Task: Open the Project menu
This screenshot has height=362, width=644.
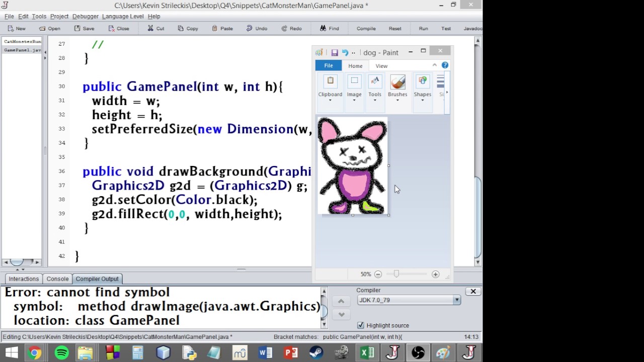Action: (59, 17)
